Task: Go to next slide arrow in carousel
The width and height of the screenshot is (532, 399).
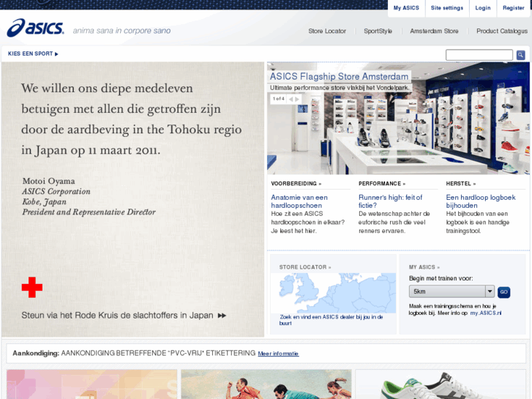Action: pos(297,99)
